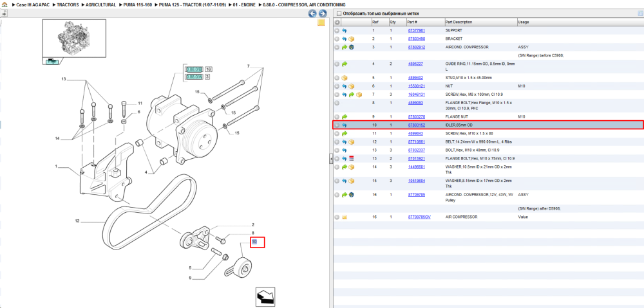Open part number 87803498
Viewport: 644px width, 308px height.
[x=416, y=39]
